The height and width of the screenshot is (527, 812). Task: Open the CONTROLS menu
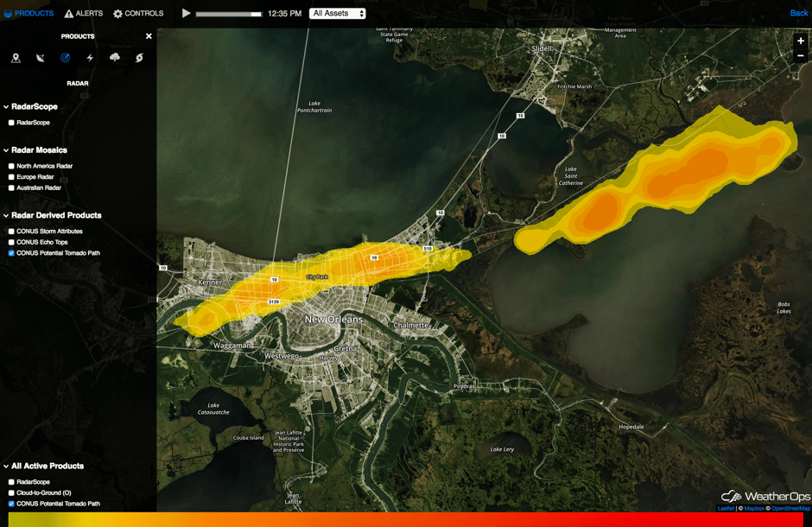point(140,13)
